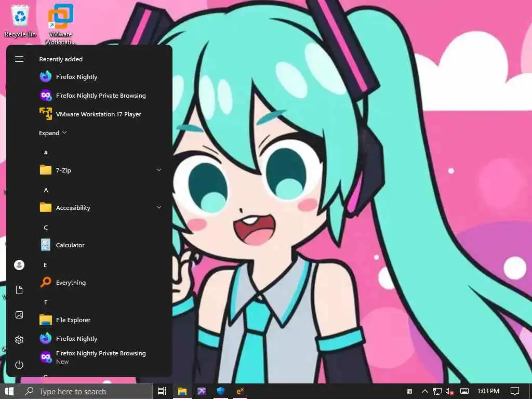The width and height of the screenshot is (532, 399).
Task: Click the Recently added heading
Action: [x=61, y=59]
